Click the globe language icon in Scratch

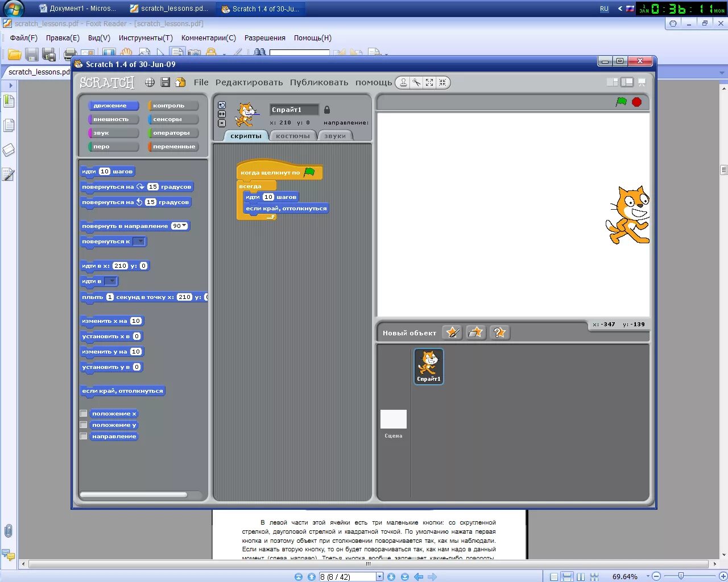click(x=150, y=82)
